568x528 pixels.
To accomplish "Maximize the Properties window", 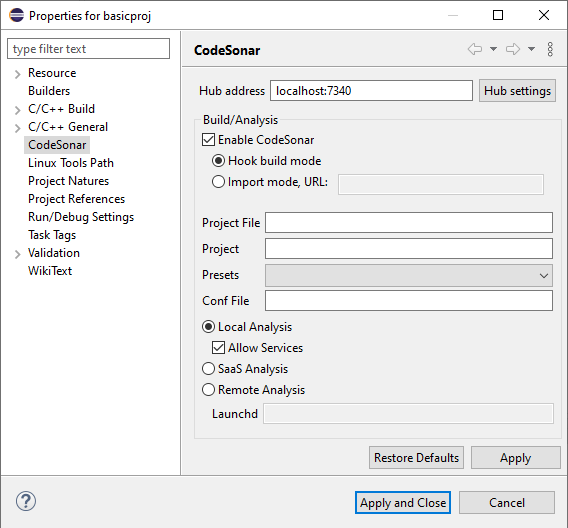I will (498, 15).
